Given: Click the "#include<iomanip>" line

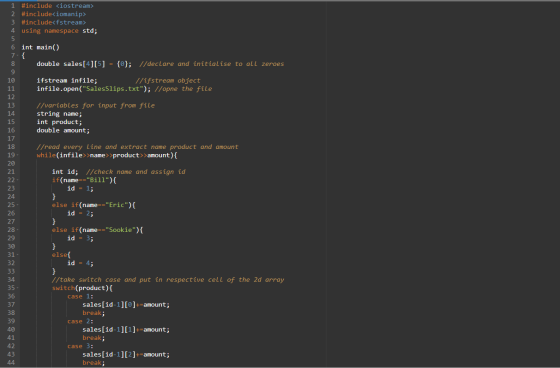Looking at the screenshot, I should [54, 14].
